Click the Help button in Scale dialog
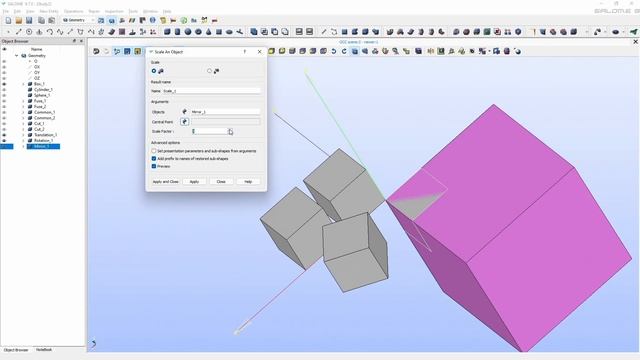 click(x=248, y=182)
